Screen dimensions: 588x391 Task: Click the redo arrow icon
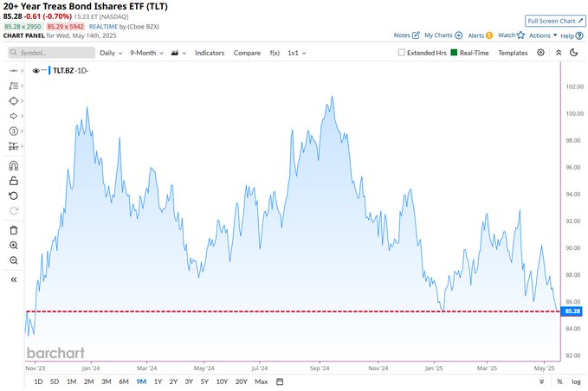coord(14,211)
